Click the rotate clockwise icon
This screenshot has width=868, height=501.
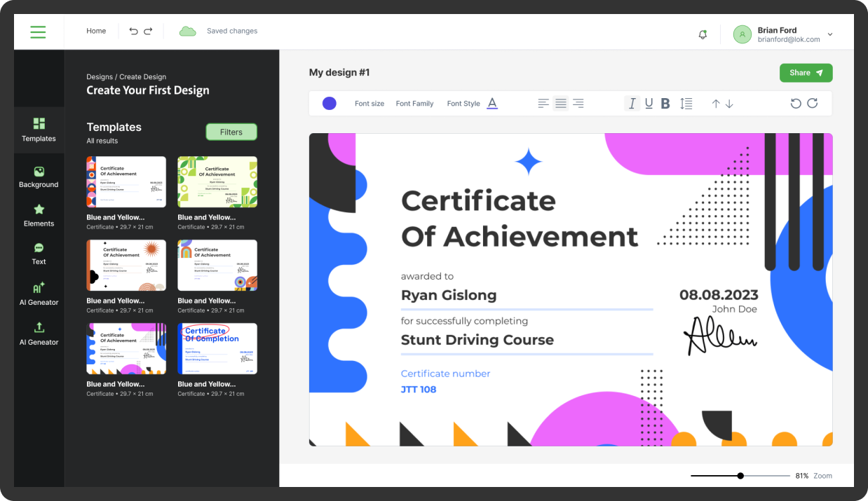pos(813,104)
